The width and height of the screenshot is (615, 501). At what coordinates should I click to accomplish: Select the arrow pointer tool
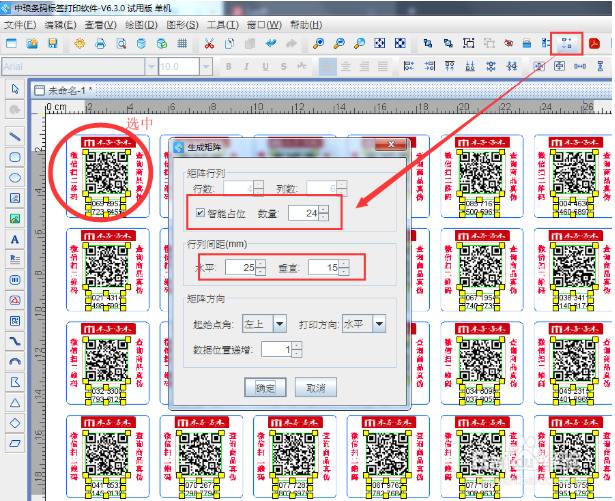tap(15, 89)
